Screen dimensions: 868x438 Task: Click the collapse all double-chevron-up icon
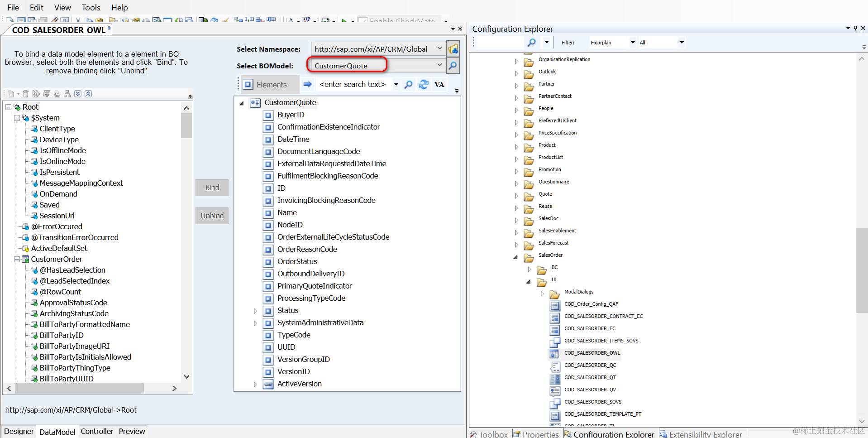point(88,94)
